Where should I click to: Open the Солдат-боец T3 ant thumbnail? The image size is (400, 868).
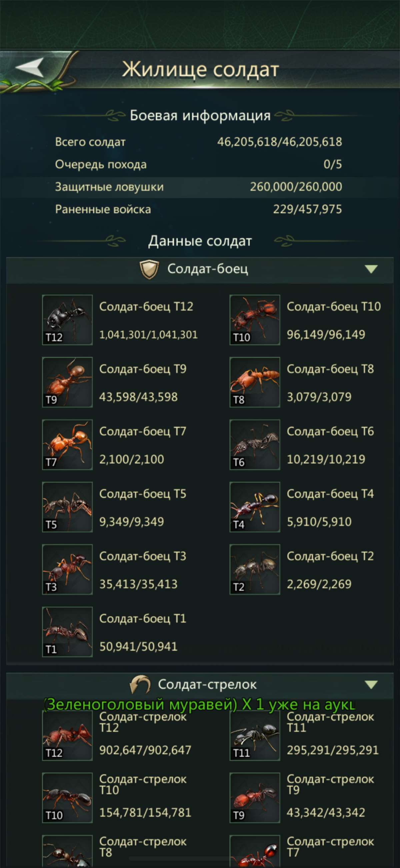67,569
